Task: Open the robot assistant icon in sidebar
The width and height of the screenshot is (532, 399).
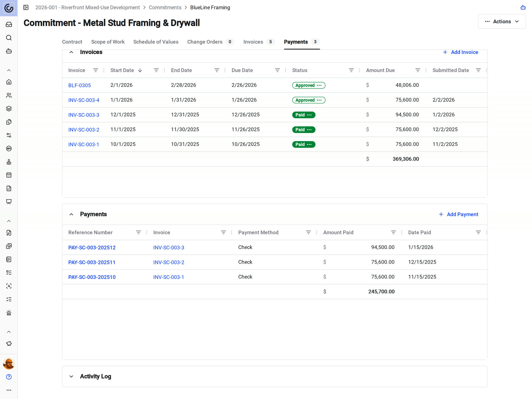Action: tap(9, 51)
